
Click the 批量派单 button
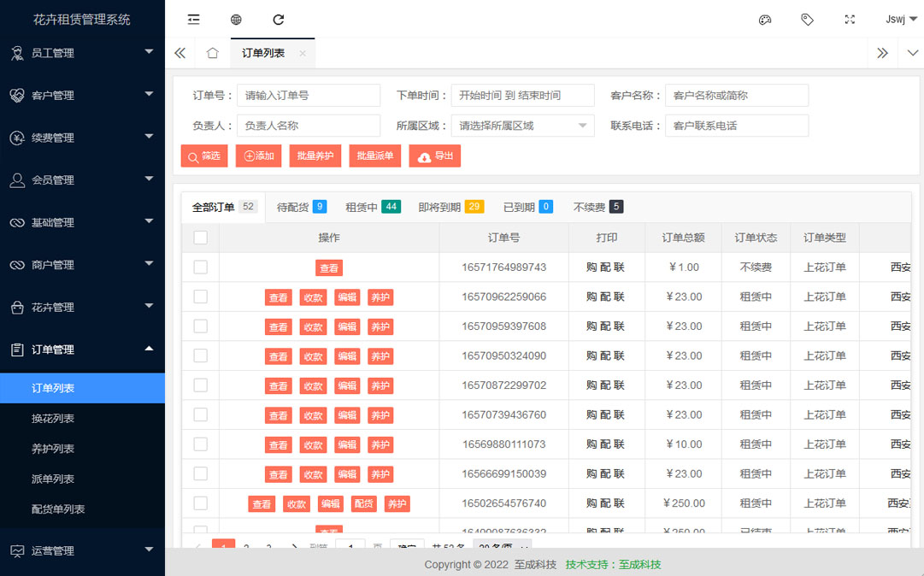(374, 156)
